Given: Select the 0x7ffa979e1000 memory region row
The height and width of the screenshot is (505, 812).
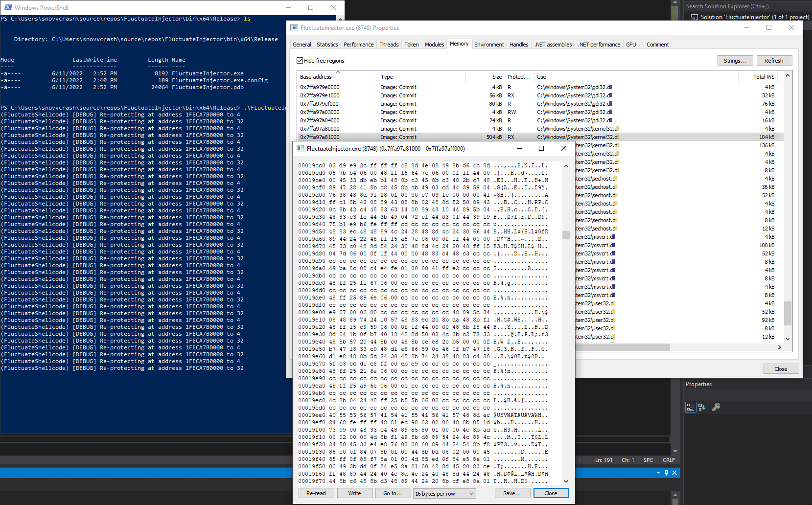Looking at the screenshot, I should (x=320, y=95).
